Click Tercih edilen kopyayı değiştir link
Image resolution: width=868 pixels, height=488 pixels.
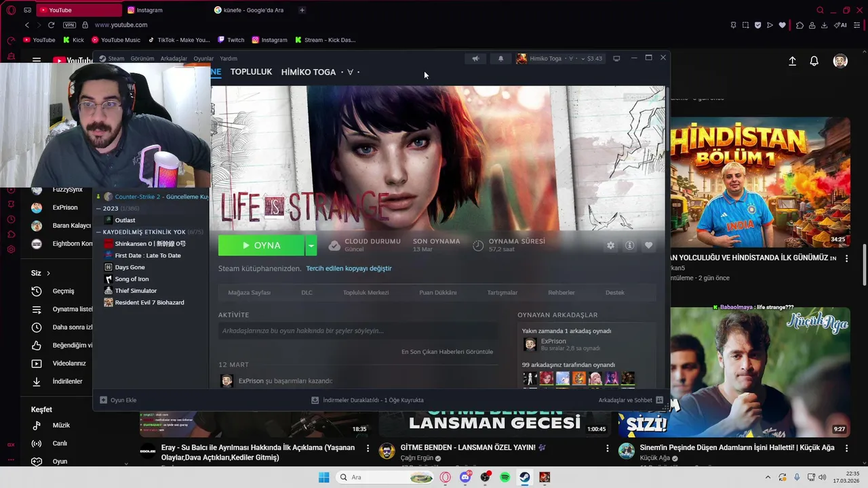(x=349, y=268)
